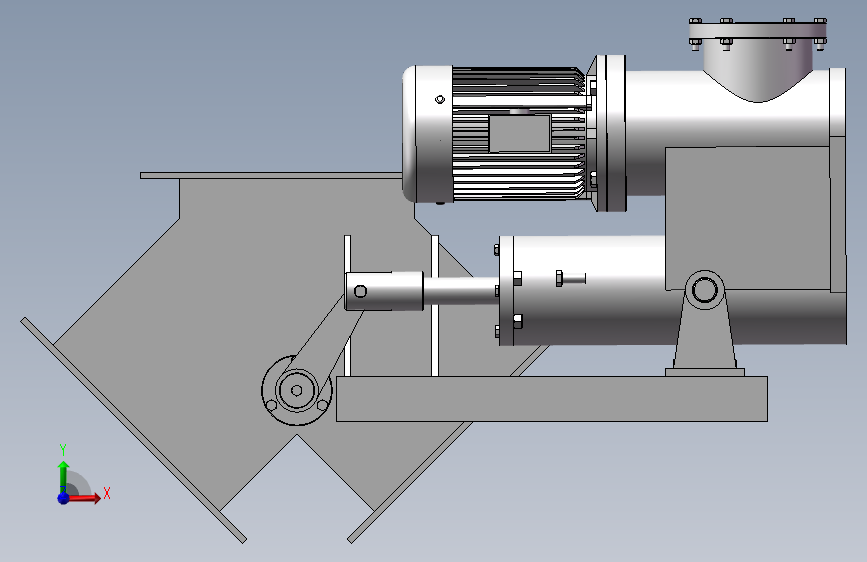Select the rectangular base beam under actuator
Viewport: 867px width, 562px height.
tap(551, 399)
